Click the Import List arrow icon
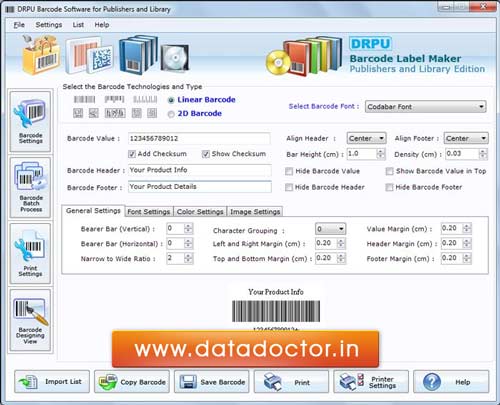The image size is (500, 405). pos(28,382)
